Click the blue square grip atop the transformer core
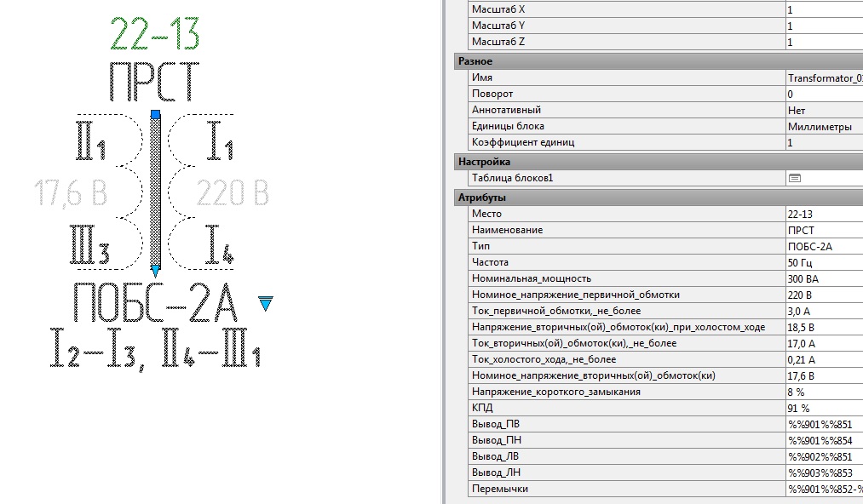The image size is (863, 504). pyautogui.click(x=155, y=114)
